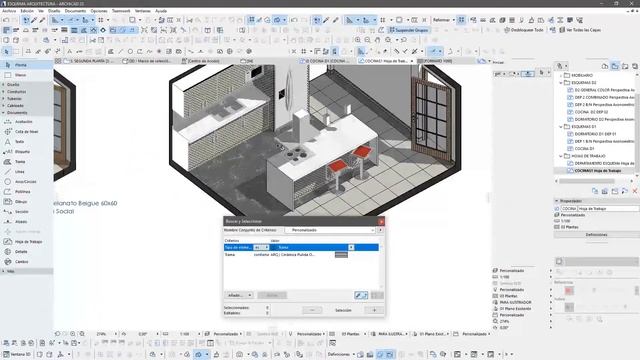
Task: Open the 'es' operator dropdown
Action: tap(260, 247)
